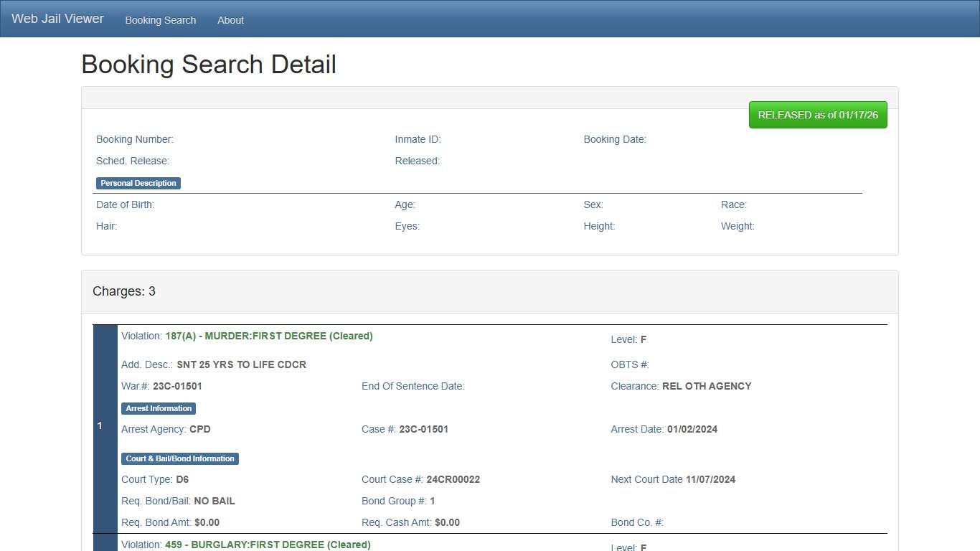Click the green RELEASED as of 01/17/26 banner
Image resolution: width=980 pixels, height=551 pixels.
(x=818, y=115)
